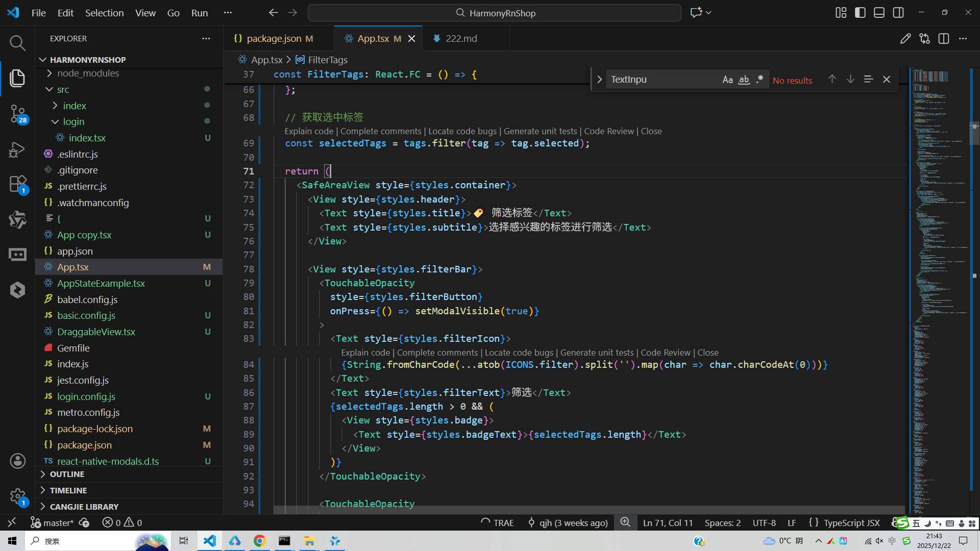Open the Extensions view
This screenshot has height=551, width=980.
(17, 184)
